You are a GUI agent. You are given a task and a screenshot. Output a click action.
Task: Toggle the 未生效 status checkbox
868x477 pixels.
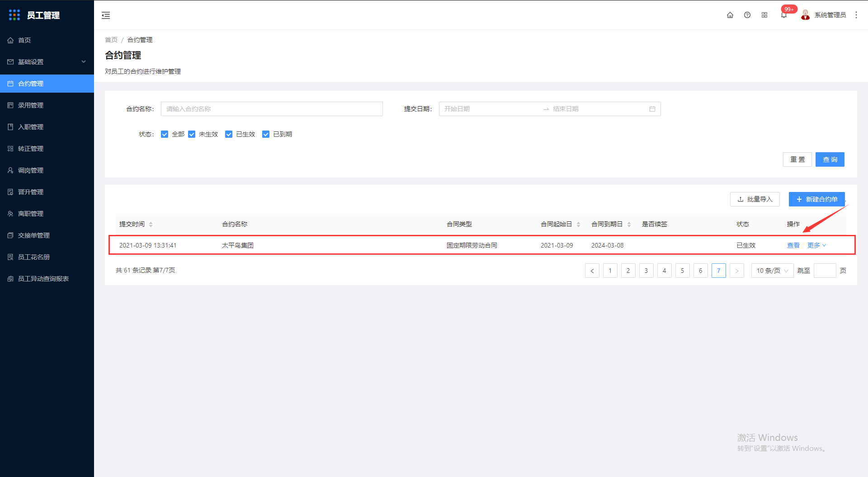[192, 134]
